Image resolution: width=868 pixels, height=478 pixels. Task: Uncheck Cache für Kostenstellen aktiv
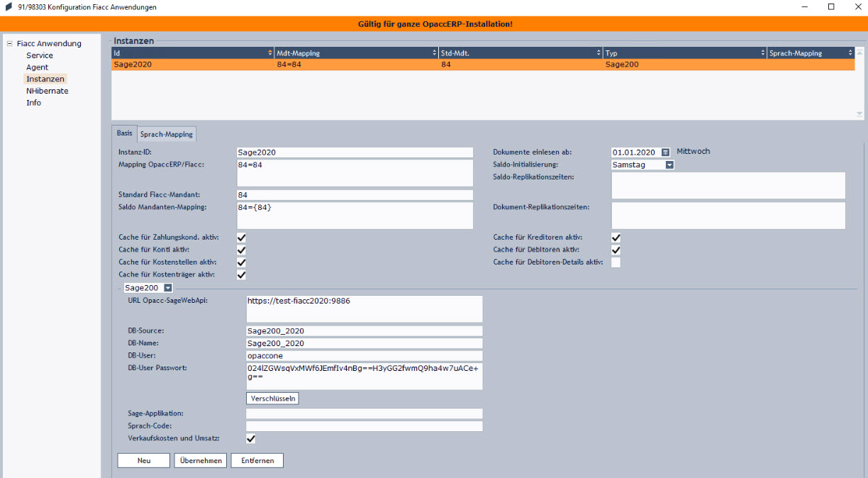pyautogui.click(x=241, y=262)
